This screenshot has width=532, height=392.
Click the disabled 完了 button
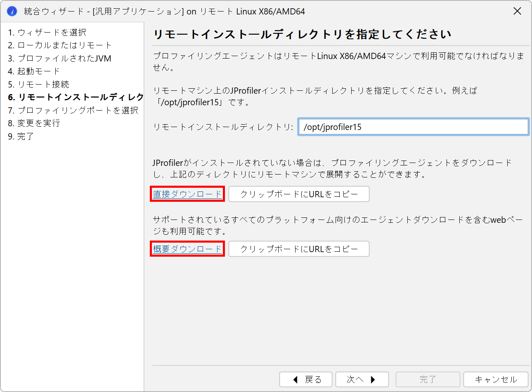(428, 379)
